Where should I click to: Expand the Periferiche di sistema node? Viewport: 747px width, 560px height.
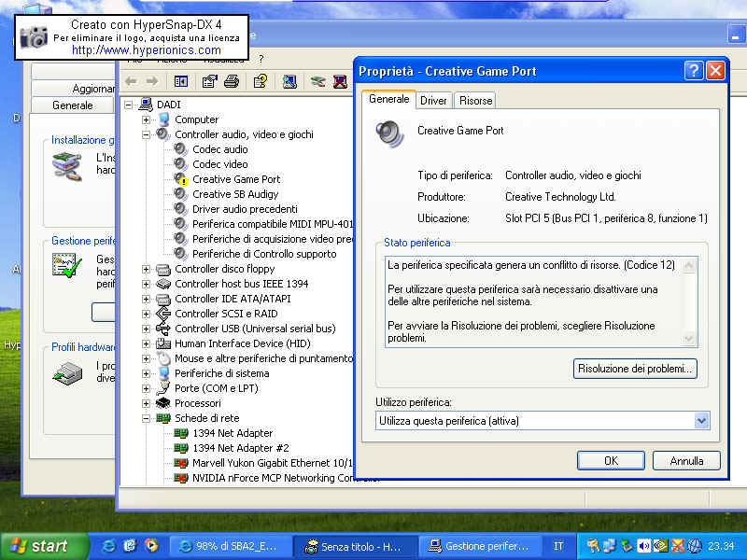coord(147,374)
